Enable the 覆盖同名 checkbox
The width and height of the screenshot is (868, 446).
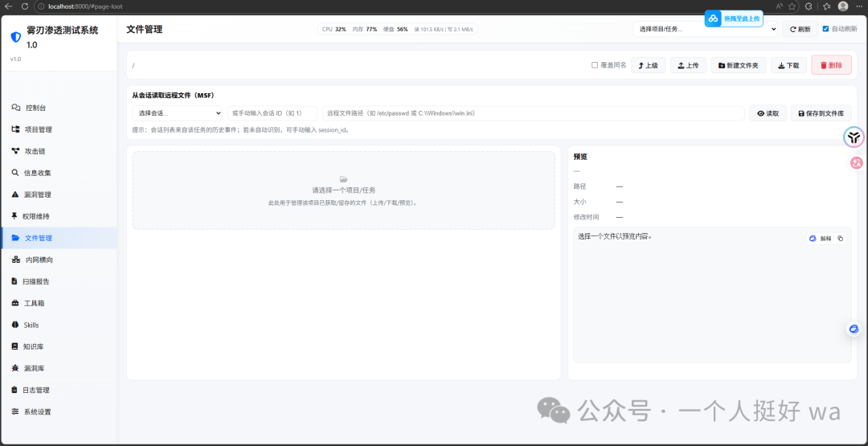(x=595, y=65)
